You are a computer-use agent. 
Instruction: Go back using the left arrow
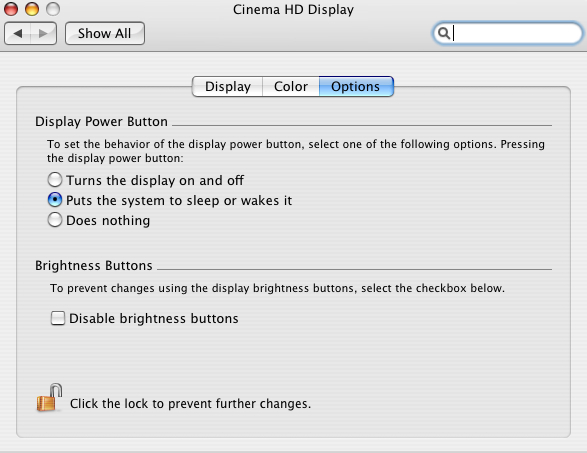(x=18, y=33)
